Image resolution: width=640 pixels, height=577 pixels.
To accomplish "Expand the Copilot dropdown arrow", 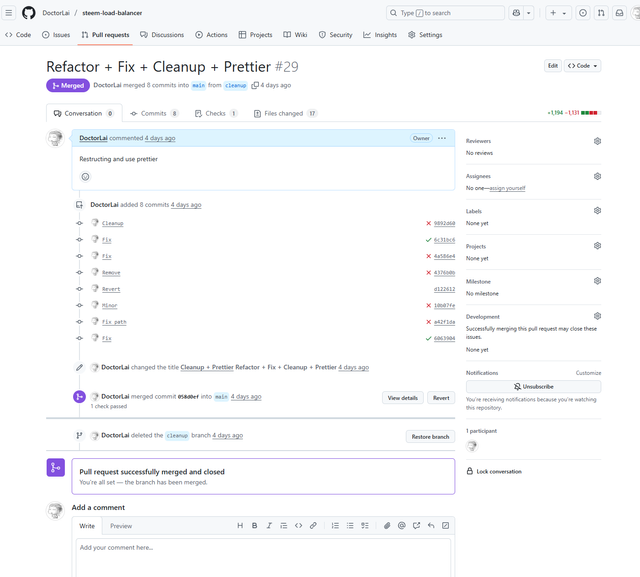I will click(529, 13).
